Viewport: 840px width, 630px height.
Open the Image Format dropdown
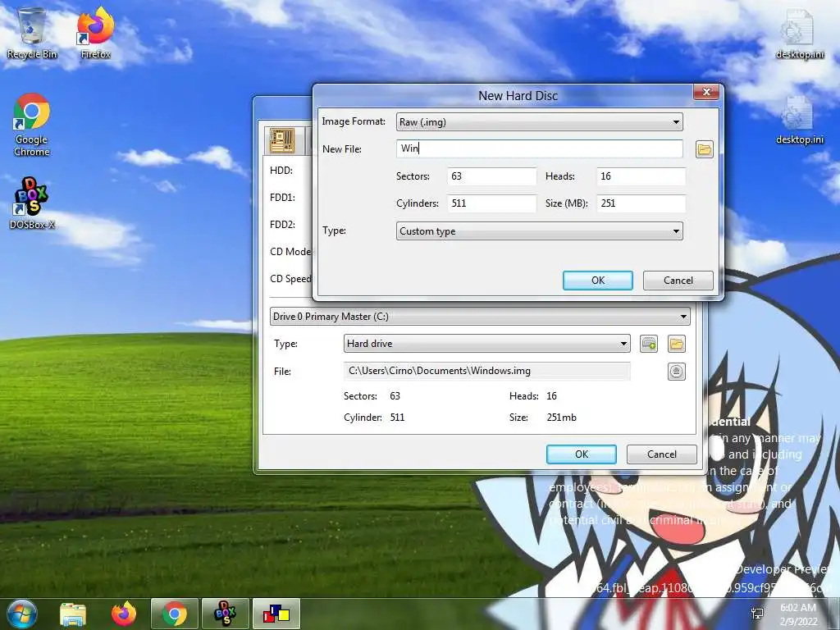[x=539, y=122]
